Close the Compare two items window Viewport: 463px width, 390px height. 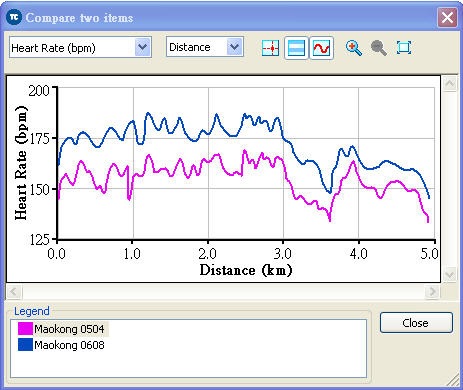coord(447,17)
